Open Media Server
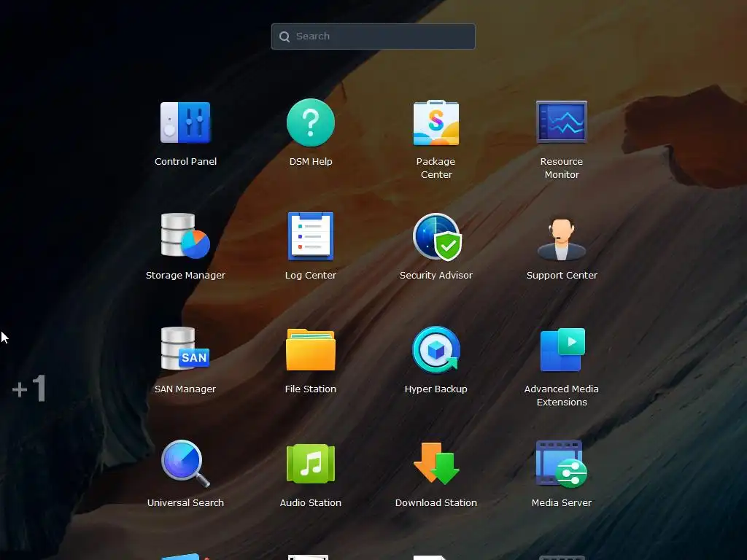 (x=561, y=464)
